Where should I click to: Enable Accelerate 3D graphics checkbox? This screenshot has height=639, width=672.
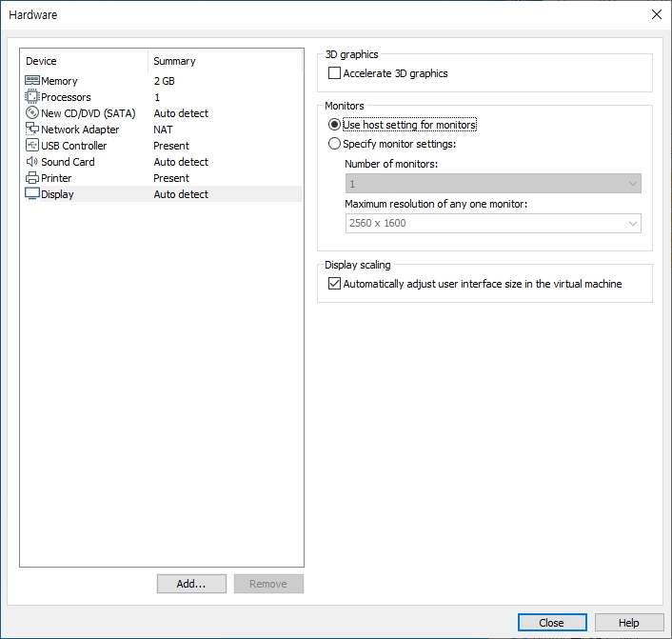point(334,73)
